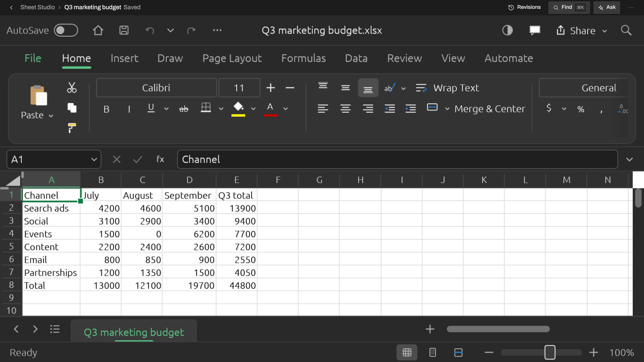Click Merge & Center
The width and height of the screenshot is (644, 362).
pyautogui.click(x=490, y=109)
